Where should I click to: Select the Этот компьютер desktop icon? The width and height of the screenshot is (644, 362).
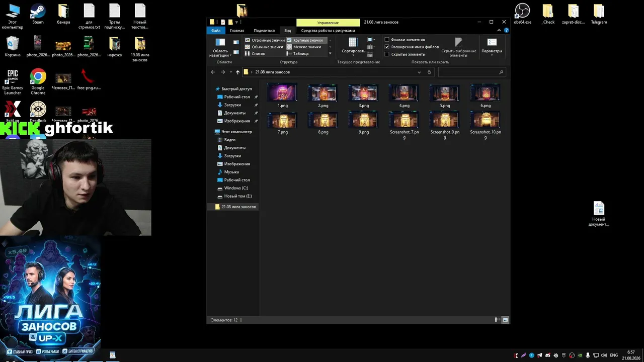(13, 17)
